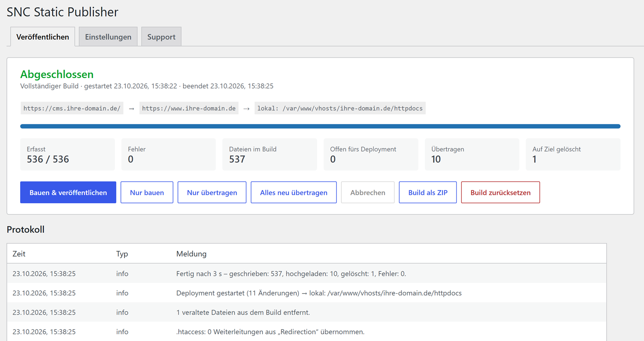Image resolution: width=644 pixels, height=341 pixels.
Task: Click the green Abgeschlossen status heading
Action: [x=57, y=74]
